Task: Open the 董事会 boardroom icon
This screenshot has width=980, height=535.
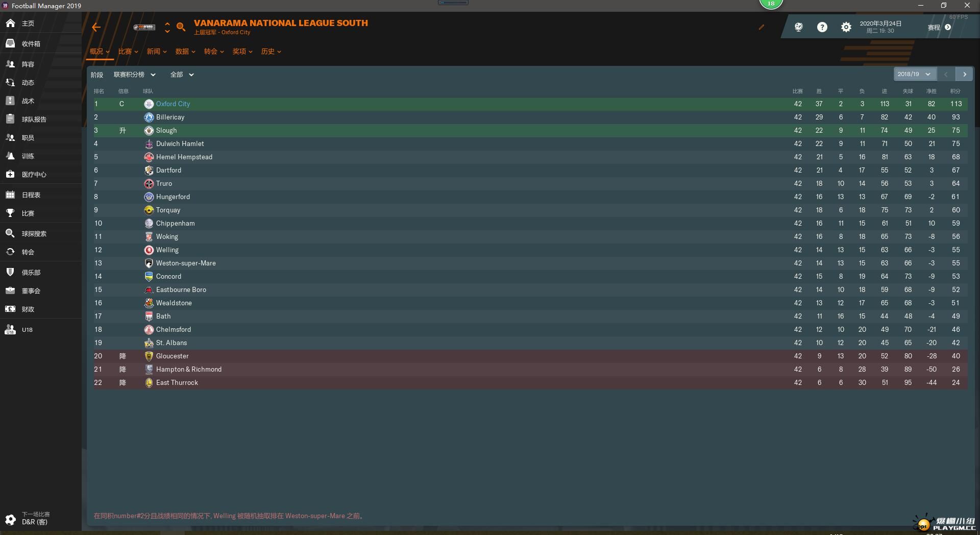Action: (10, 291)
